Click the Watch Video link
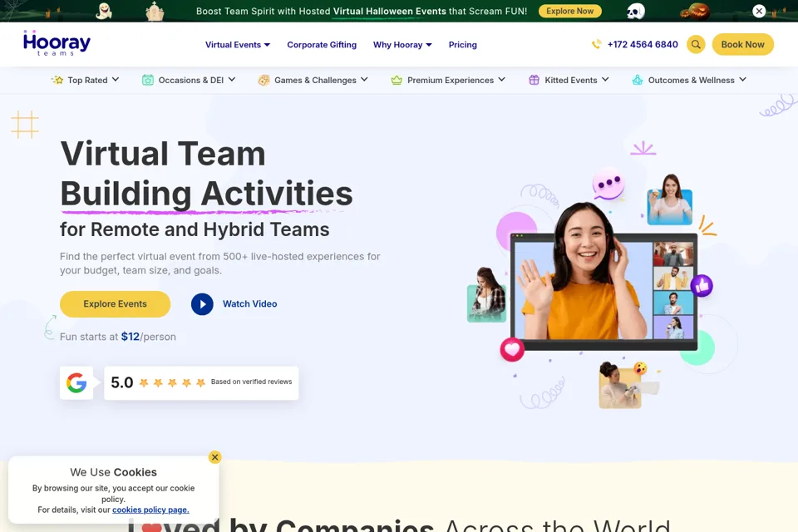The image size is (798, 532). pos(250,304)
